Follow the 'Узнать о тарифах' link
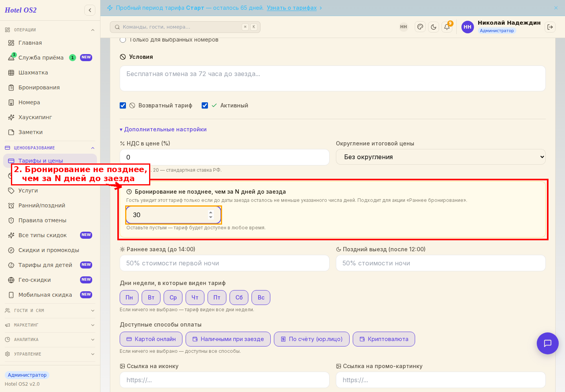 pyautogui.click(x=292, y=8)
